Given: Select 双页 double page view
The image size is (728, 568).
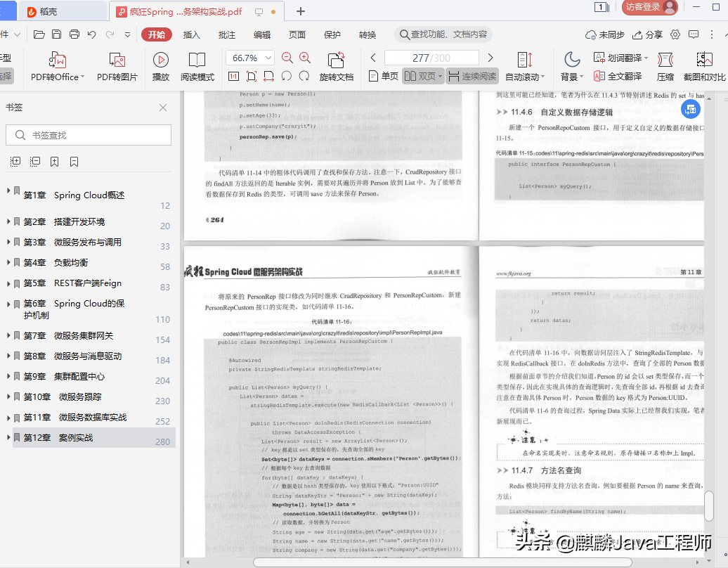Looking at the screenshot, I should coord(423,76).
